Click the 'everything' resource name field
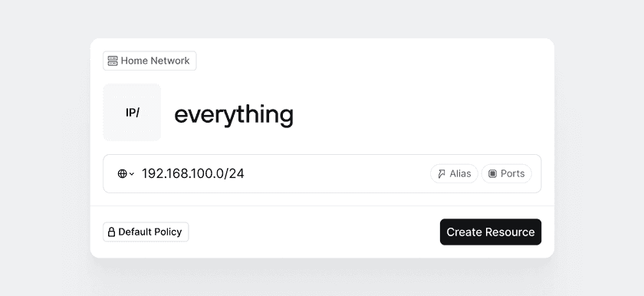This screenshot has height=296, width=644. [x=234, y=115]
